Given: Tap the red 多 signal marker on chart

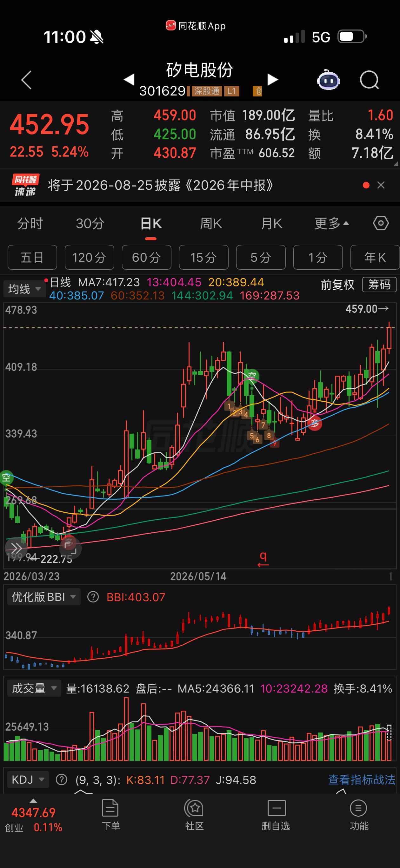Looking at the screenshot, I should (x=314, y=423).
